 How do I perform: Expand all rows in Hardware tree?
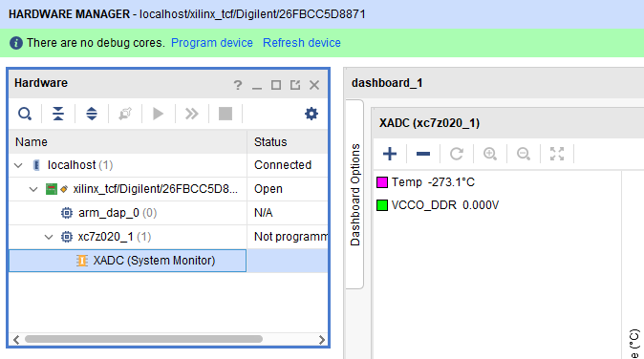click(x=92, y=114)
